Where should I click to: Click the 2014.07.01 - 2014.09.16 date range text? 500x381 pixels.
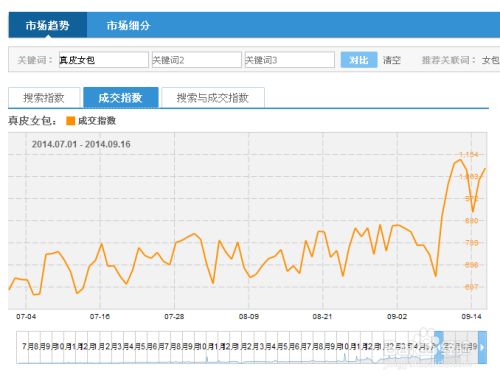pyautogui.click(x=81, y=144)
